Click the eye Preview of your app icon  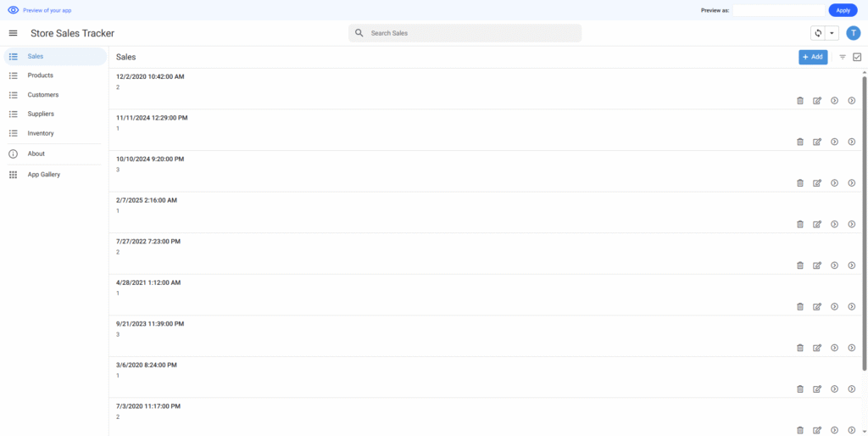pos(13,10)
